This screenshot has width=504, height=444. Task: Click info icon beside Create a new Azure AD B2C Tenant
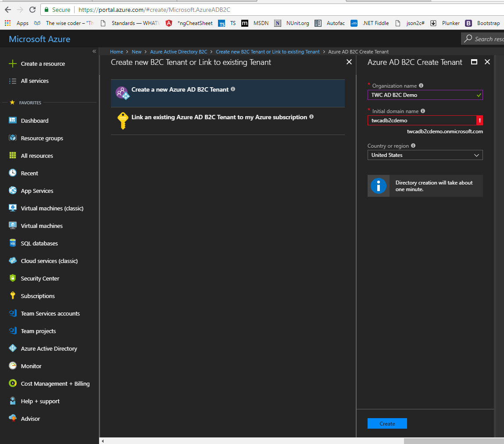tap(233, 89)
